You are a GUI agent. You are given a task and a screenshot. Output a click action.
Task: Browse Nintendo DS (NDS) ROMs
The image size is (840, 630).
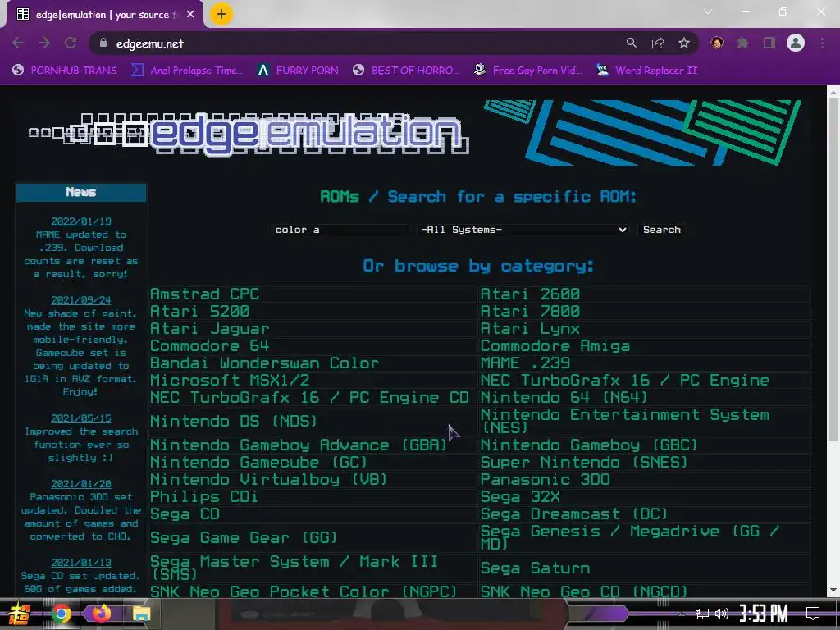[x=234, y=421]
